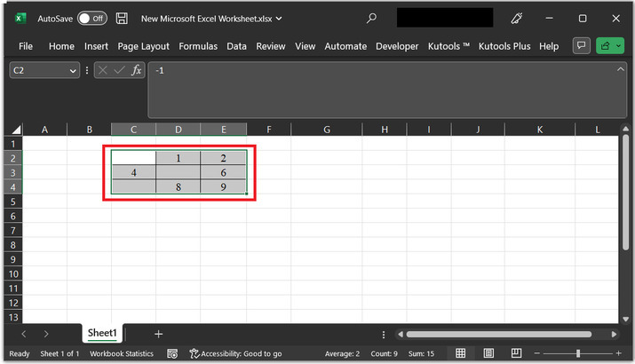Expand the Name Box dropdown arrow
This screenshot has width=635, height=364.
(x=73, y=71)
